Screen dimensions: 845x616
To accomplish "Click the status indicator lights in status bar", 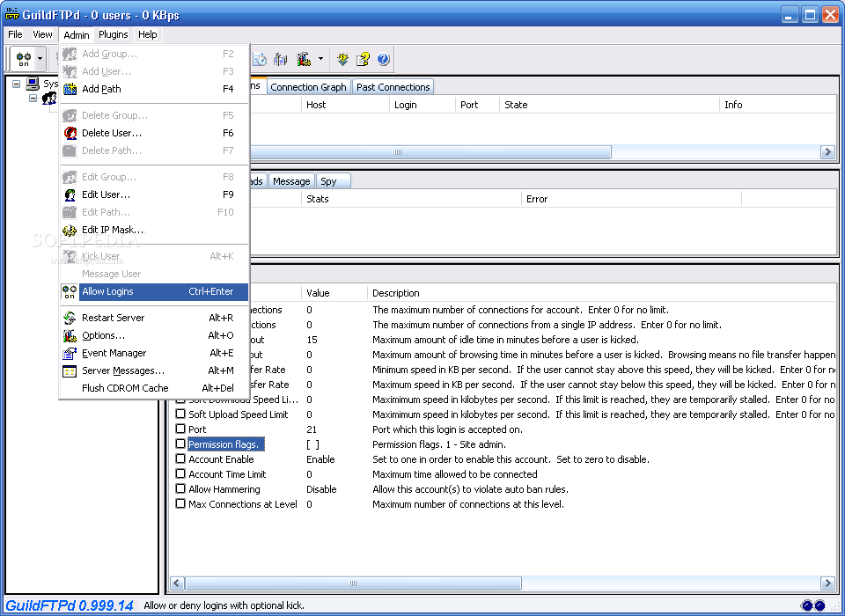I will pos(812,605).
